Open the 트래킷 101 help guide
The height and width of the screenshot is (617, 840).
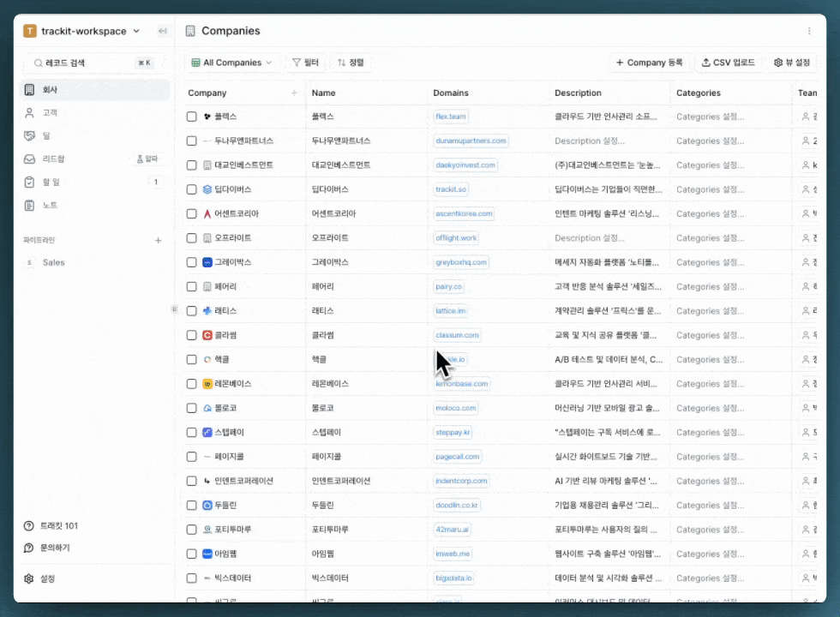(x=51, y=526)
